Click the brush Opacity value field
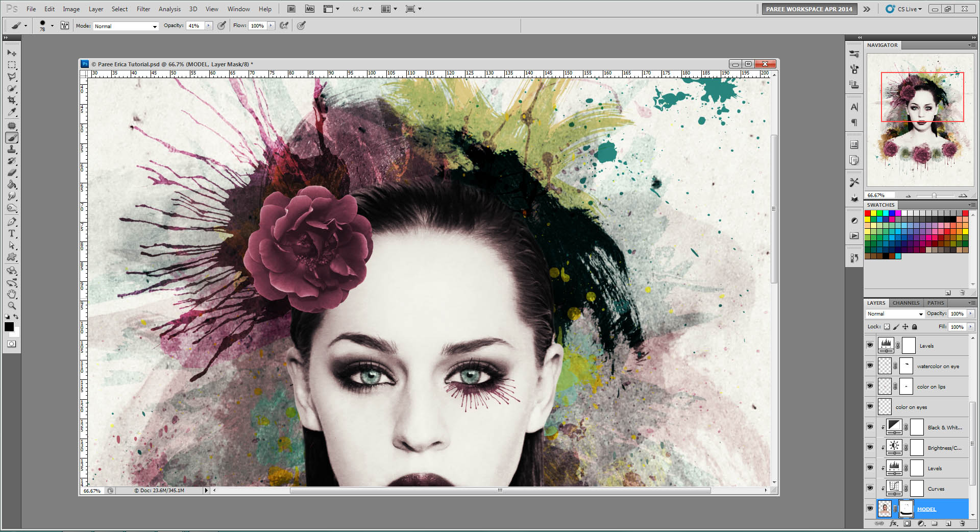The width and height of the screenshot is (980, 532). pos(195,26)
